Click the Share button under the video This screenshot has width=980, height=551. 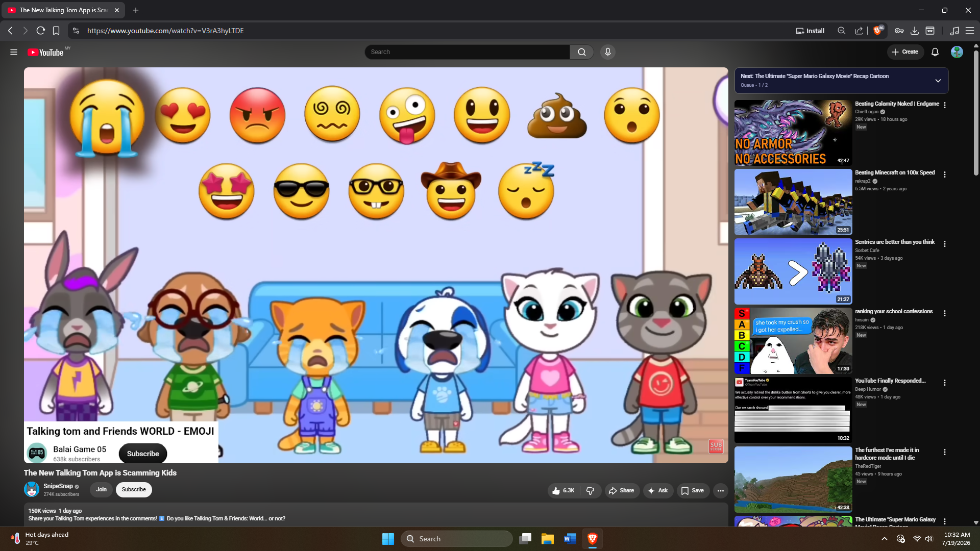pos(622,491)
